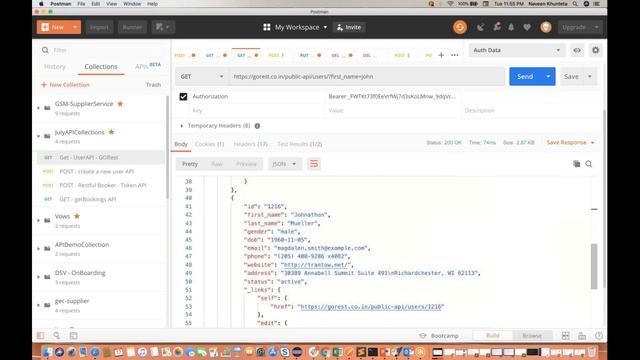Switch to the Collections tab
This screenshot has height=360, width=640.
click(101, 67)
